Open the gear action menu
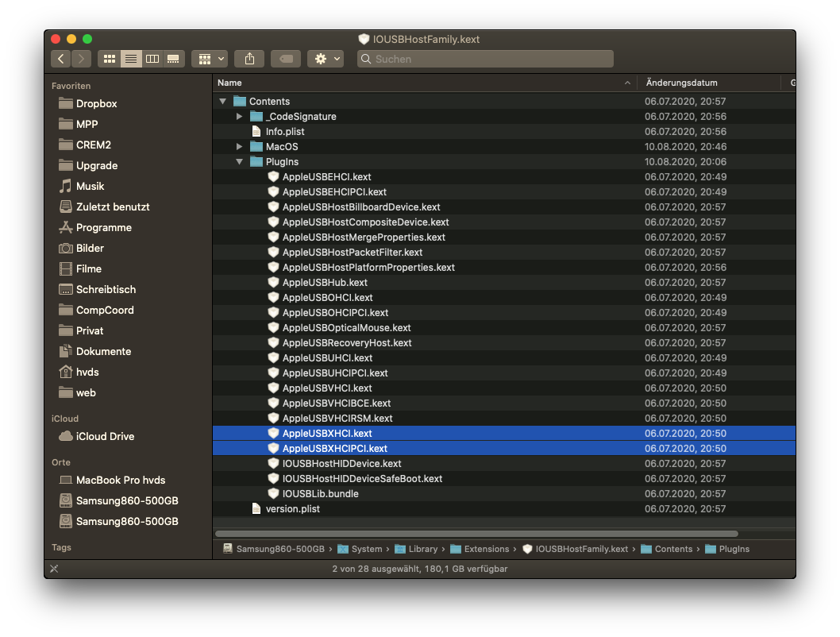This screenshot has width=840, height=637. click(x=326, y=59)
